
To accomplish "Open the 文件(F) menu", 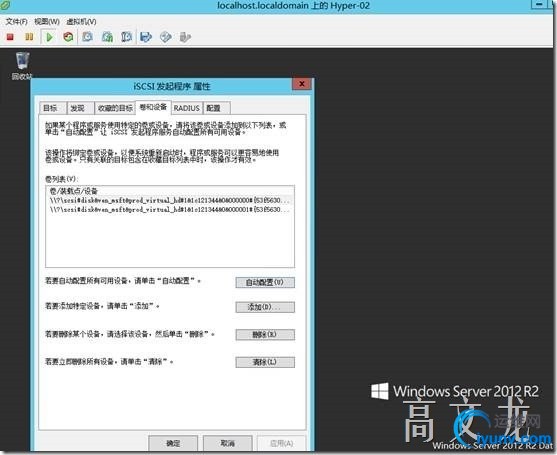I will (16, 21).
